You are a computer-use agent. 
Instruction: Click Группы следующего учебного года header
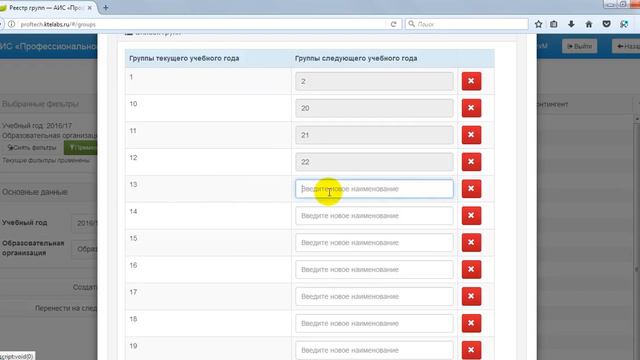pyautogui.click(x=356, y=58)
